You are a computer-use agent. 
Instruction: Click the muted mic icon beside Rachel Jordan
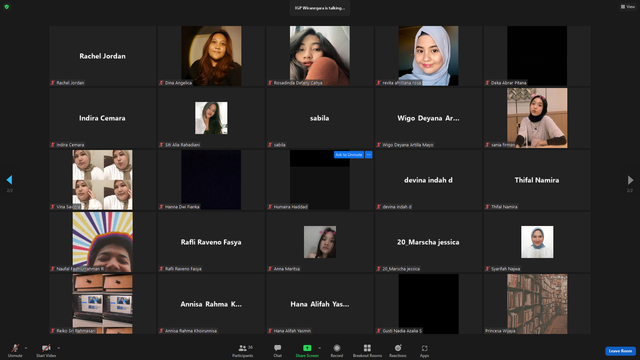(x=53, y=83)
